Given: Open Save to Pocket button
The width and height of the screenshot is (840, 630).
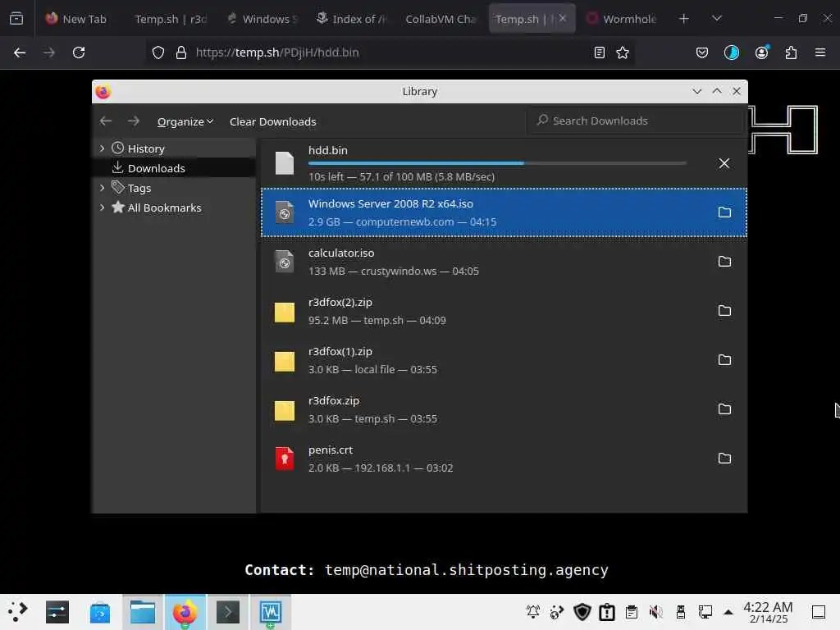Looking at the screenshot, I should (x=702, y=52).
